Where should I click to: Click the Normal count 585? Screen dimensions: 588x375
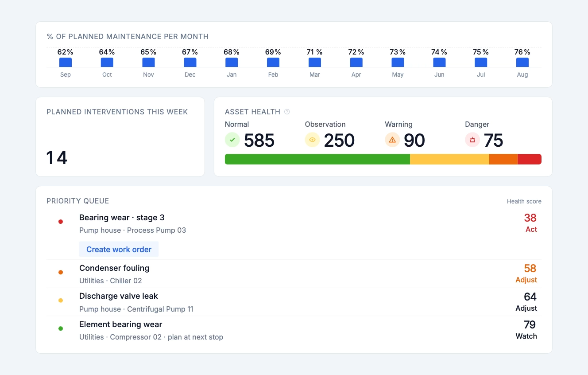click(x=259, y=141)
